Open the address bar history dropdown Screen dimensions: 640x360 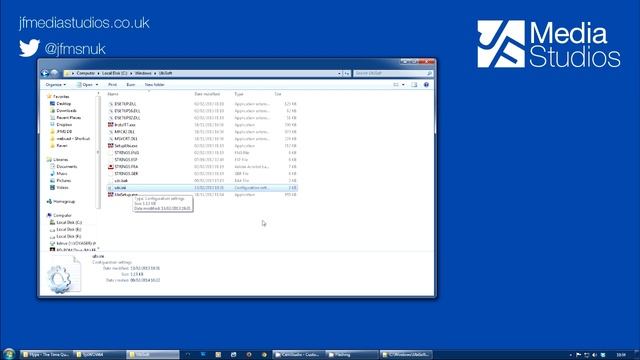(339, 73)
